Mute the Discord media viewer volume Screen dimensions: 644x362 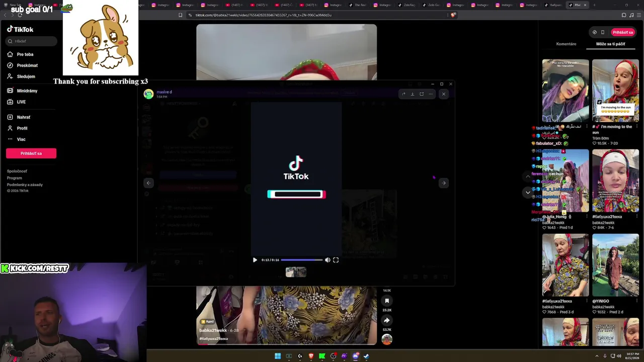coord(328,260)
